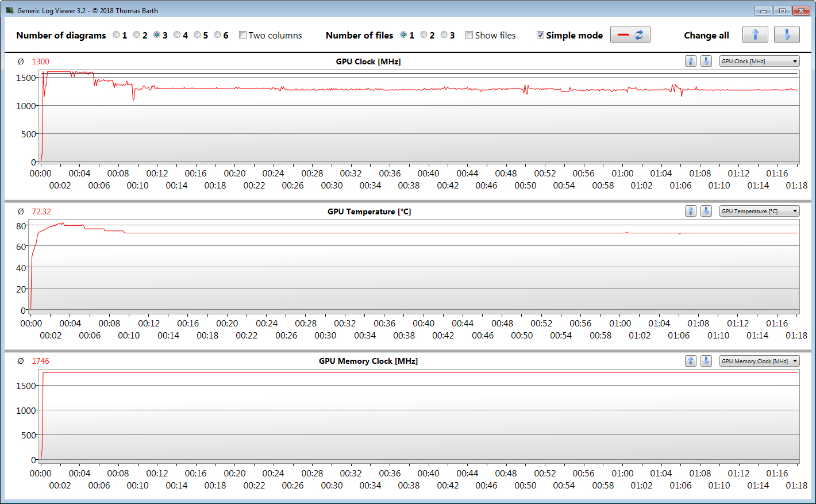Click the GPU Temperature [°C] chart title
Image resolution: width=816 pixels, height=504 pixels.
[x=369, y=211]
